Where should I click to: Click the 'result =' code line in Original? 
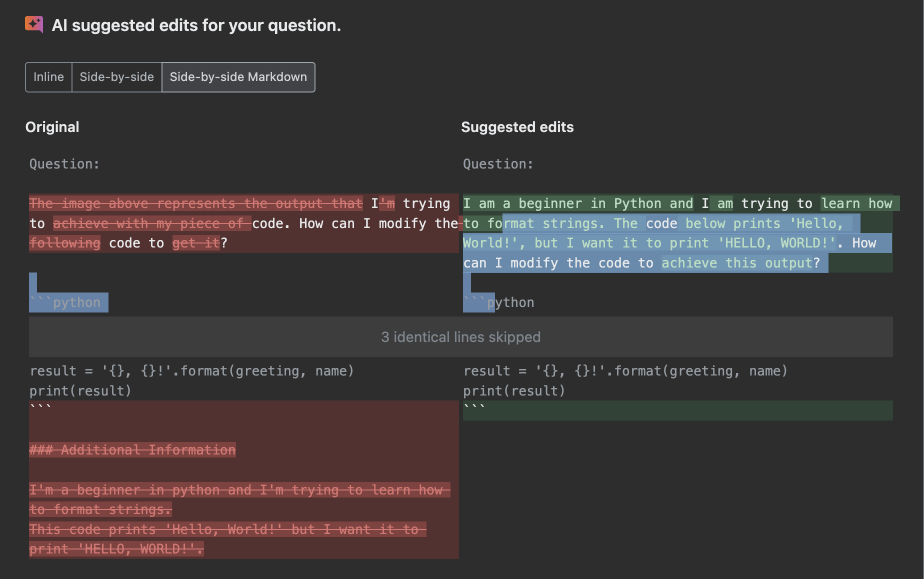(191, 371)
